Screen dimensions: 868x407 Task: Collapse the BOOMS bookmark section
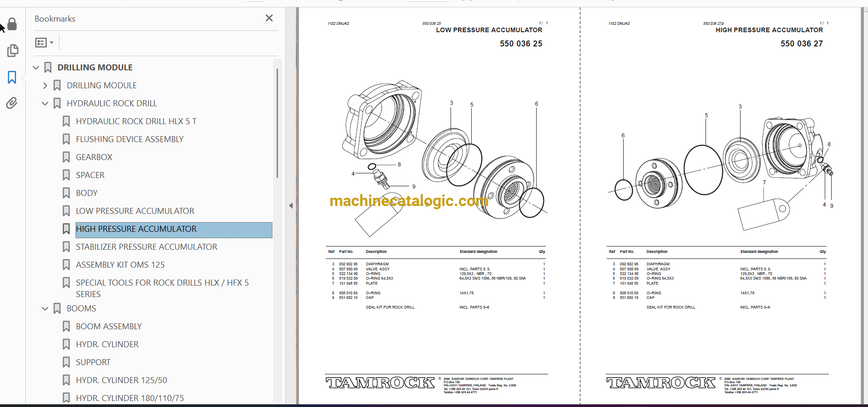click(x=45, y=309)
